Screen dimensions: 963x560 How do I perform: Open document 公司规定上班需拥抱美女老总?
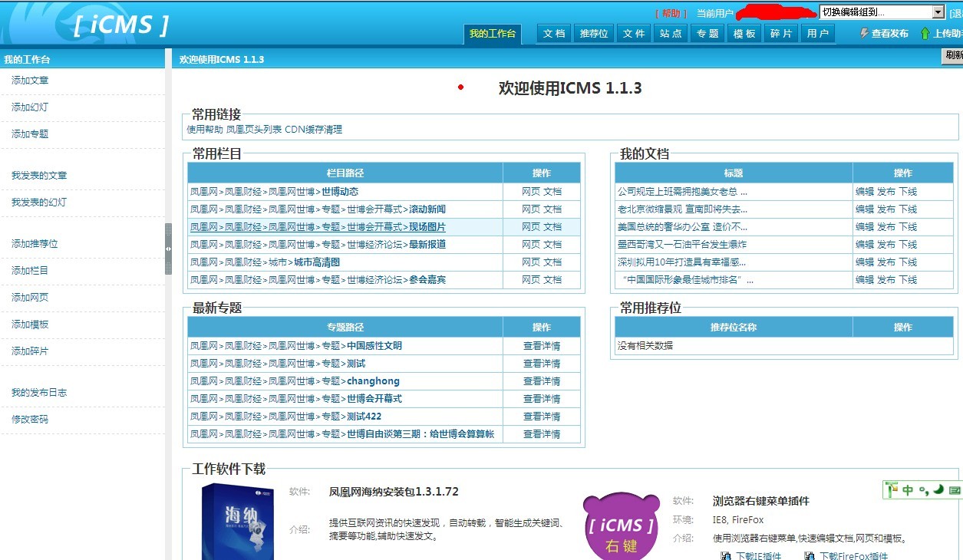point(682,192)
